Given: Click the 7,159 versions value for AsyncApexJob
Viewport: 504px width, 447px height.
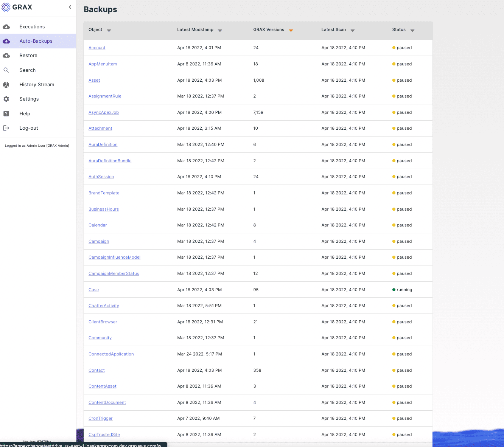Looking at the screenshot, I should [x=258, y=113].
